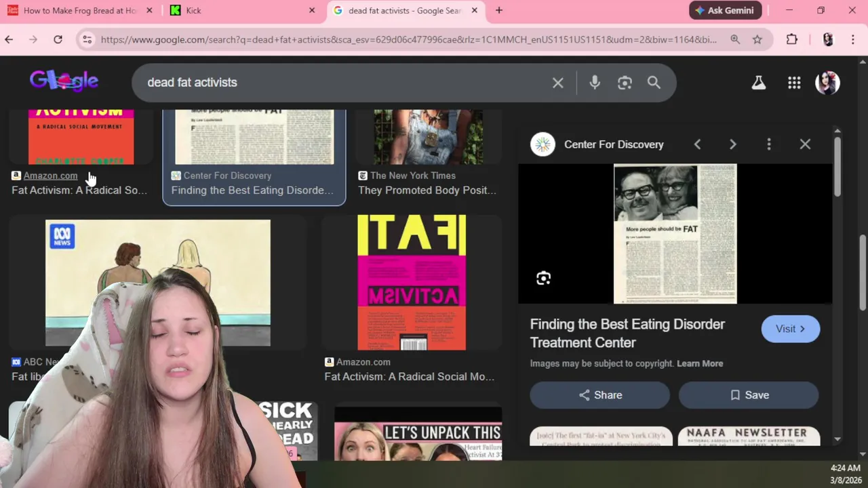Search by image with Lens camera
Viewport: 868px width, 488px height.
625,83
